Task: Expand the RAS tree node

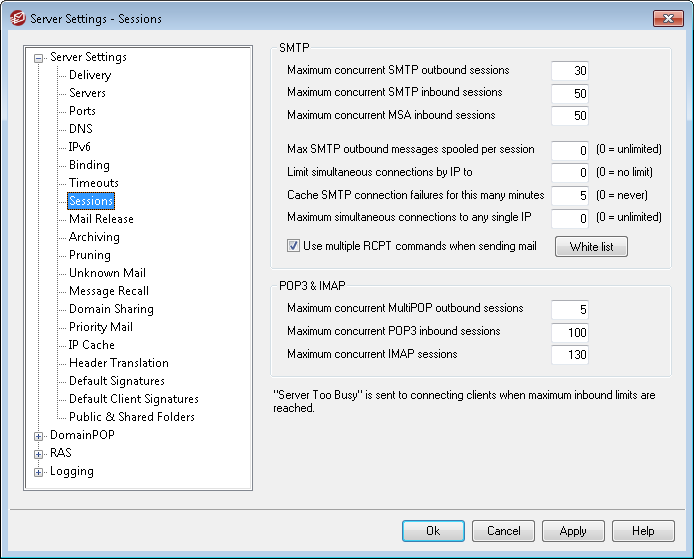Action: click(x=39, y=454)
